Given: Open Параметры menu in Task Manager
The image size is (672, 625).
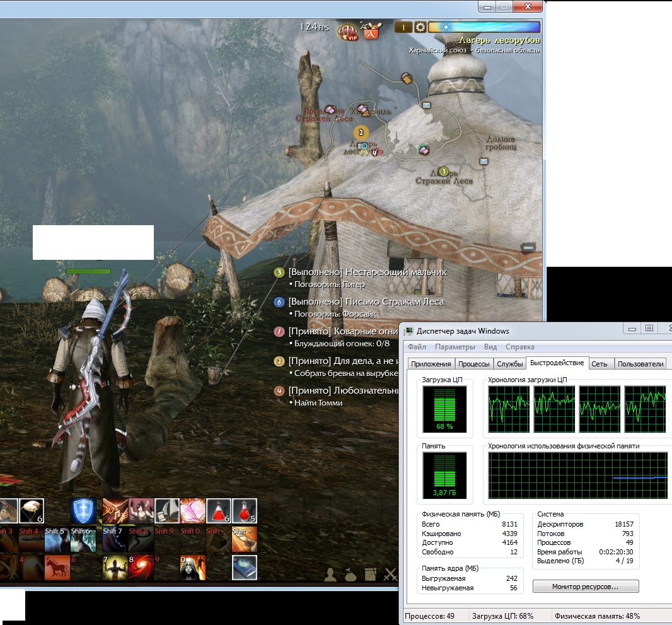Looking at the screenshot, I should (x=455, y=347).
